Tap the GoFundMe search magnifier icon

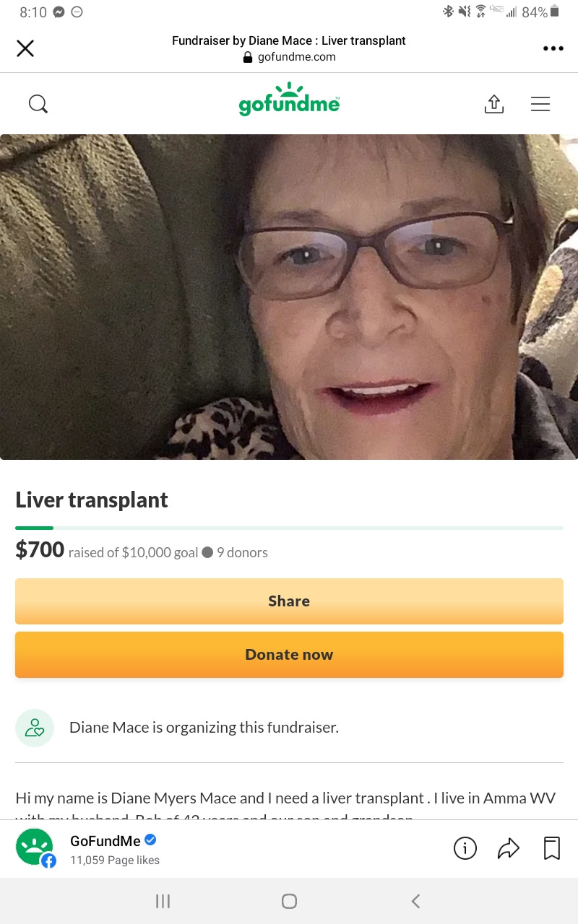pyautogui.click(x=38, y=105)
